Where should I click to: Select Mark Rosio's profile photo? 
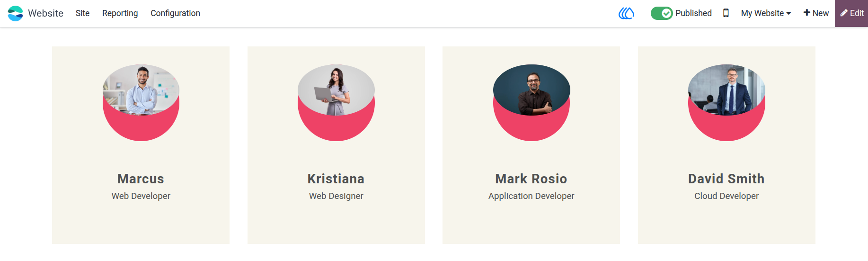pyautogui.click(x=531, y=90)
